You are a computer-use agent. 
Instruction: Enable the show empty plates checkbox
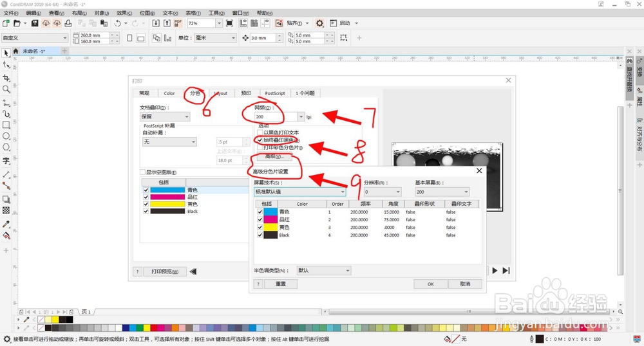pyautogui.click(x=142, y=172)
